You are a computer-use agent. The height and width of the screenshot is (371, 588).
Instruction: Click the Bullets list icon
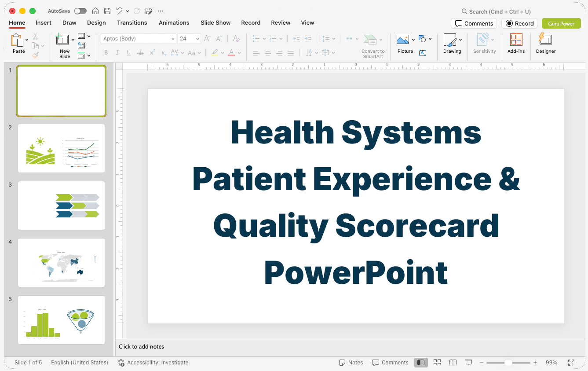[x=256, y=39]
